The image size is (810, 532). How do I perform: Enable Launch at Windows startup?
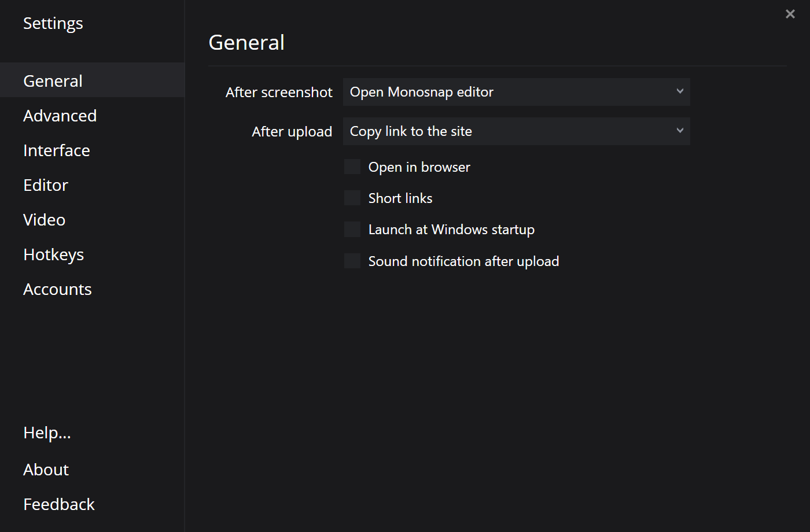pos(352,229)
